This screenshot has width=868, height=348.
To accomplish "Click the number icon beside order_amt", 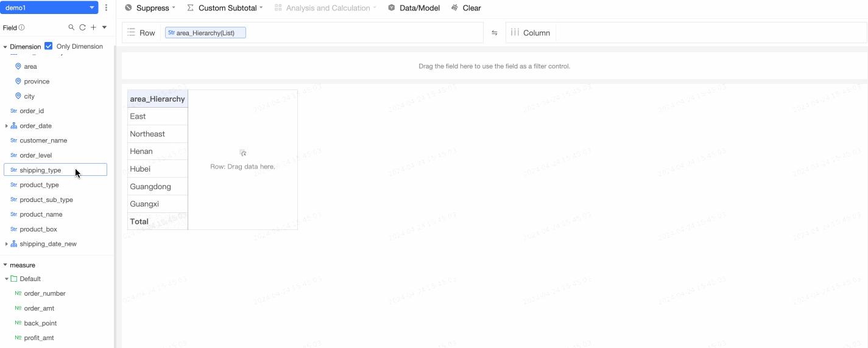I will tap(18, 308).
